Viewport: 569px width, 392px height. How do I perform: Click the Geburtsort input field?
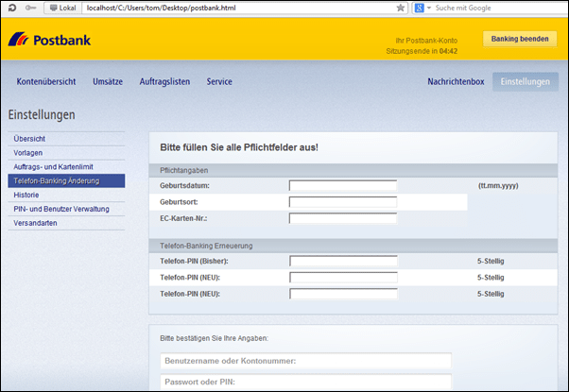click(x=343, y=202)
